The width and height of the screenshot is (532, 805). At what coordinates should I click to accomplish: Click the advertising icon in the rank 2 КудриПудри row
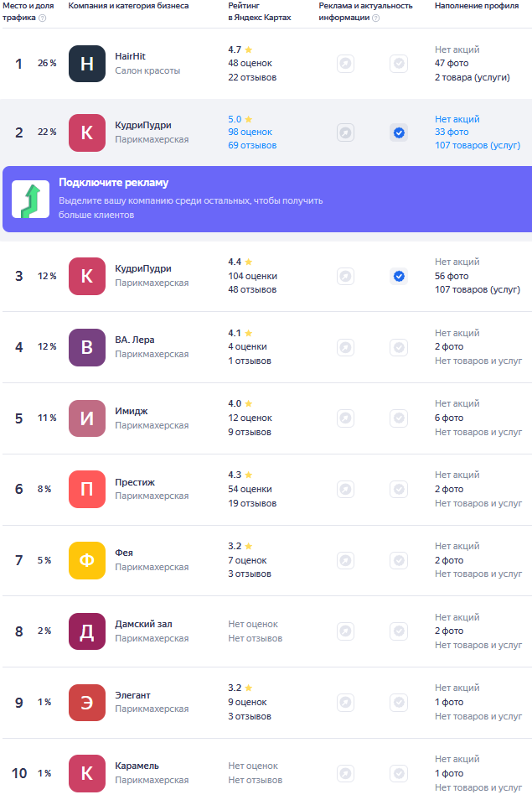click(x=346, y=133)
